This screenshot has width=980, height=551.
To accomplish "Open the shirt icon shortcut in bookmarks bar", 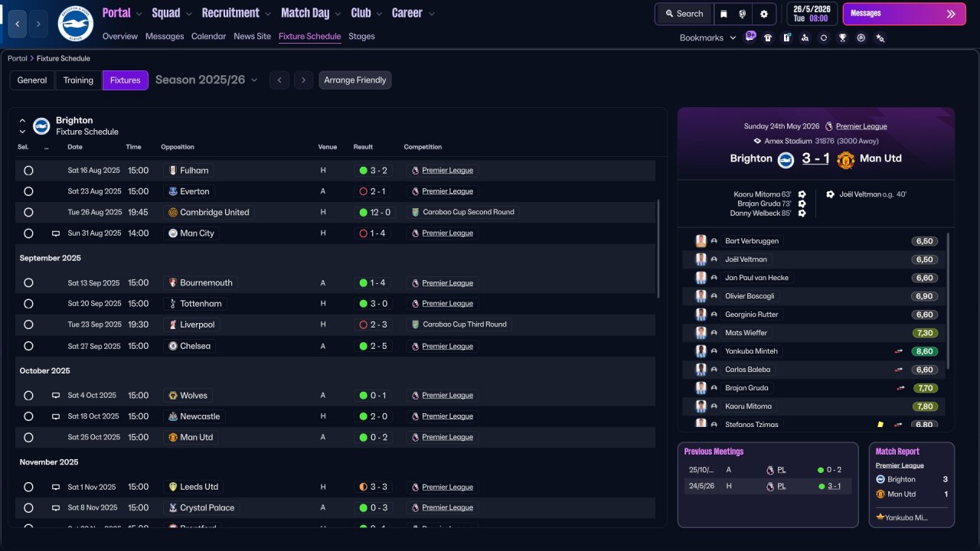I will (768, 37).
